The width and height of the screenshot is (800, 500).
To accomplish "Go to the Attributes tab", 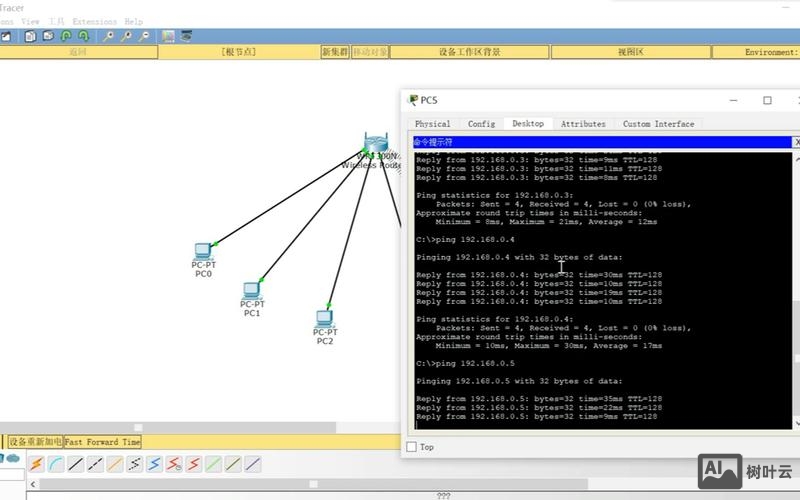I will click(x=583, y=124).
